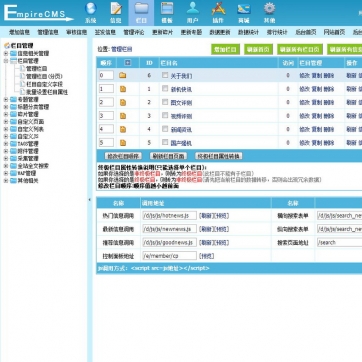Viewport: 362px width, 362px height.
Task: Click the 其他相关 folder icon
Action: tap(13, 181)
